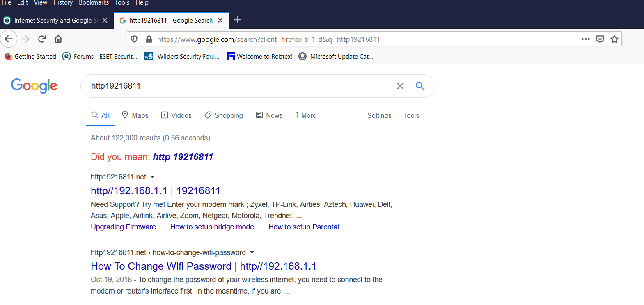This screenshot has width=644, height=305.
Task: Switch to News results
Action: pos(269,115)
